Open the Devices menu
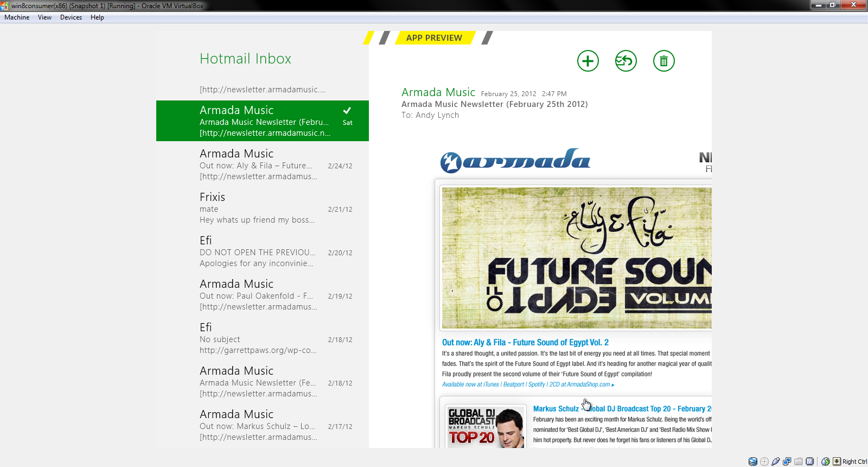Viewport: 868px width, 467px height. [71, 17]
